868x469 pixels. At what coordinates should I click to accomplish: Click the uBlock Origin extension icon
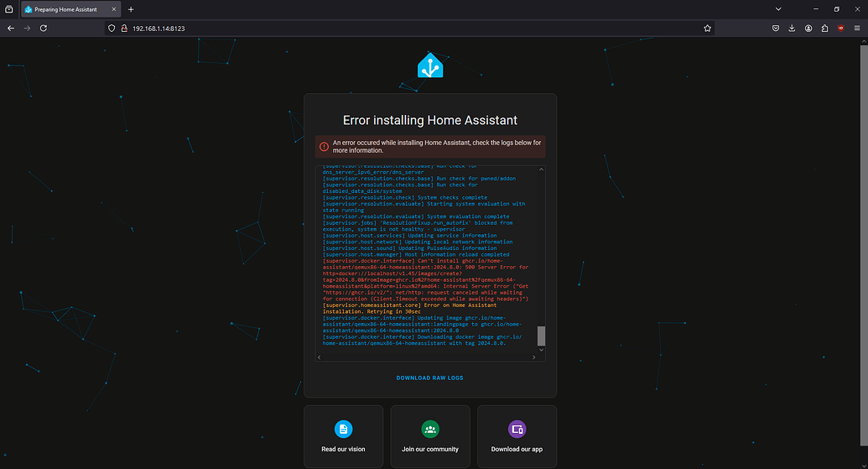pos(841,29)
